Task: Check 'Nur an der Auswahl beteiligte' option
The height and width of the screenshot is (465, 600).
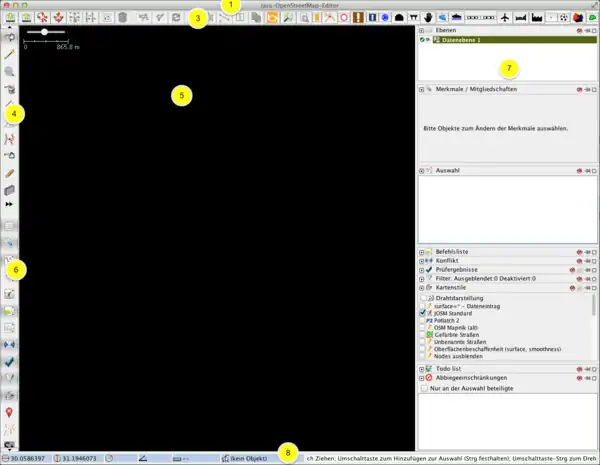Action: pos(426,389)
